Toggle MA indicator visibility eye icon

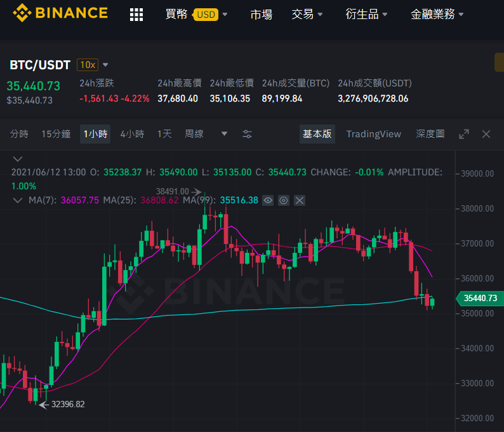[x=268, y=200]
